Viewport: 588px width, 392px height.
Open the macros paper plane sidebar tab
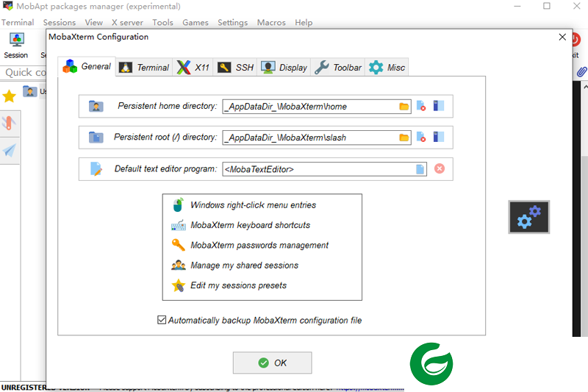tap(9, 151)
